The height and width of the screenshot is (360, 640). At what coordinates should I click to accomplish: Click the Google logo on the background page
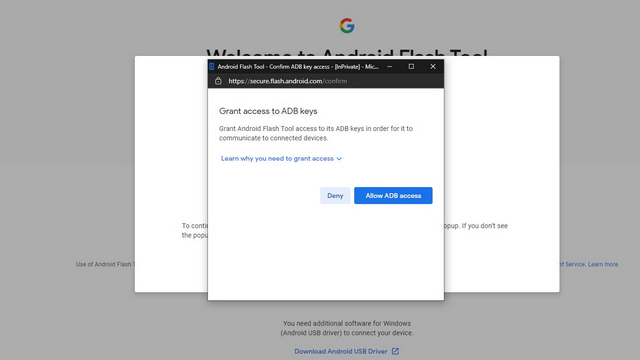tap(347, 26)
